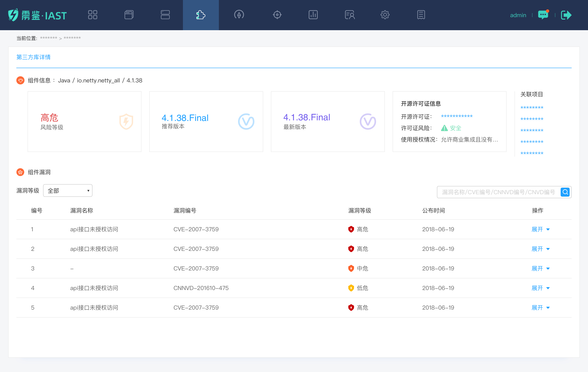Viewport: 588px width, 372px height.
Task: Expand row 4 CNNVD-201610-475 with 展开
Action: [540, 288]
